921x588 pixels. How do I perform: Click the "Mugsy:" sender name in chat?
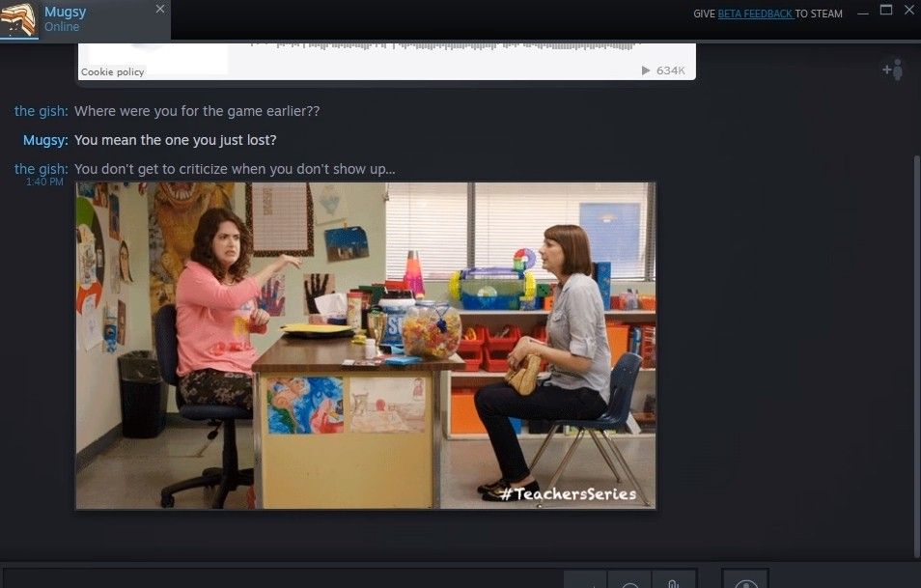point(45,140)
